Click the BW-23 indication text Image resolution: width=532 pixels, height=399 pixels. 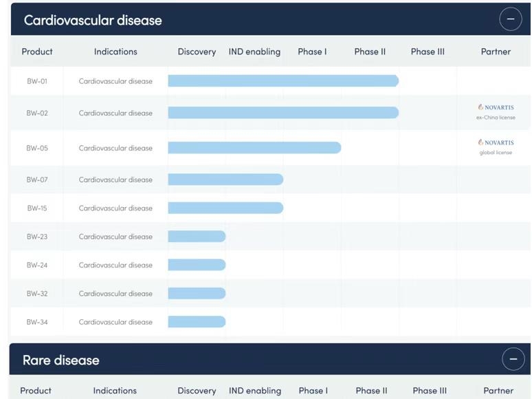pyautogui.click(x=115, y=237)
